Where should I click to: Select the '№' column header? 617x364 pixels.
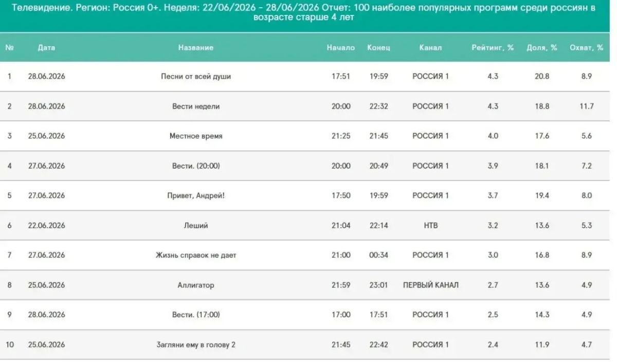9,47
